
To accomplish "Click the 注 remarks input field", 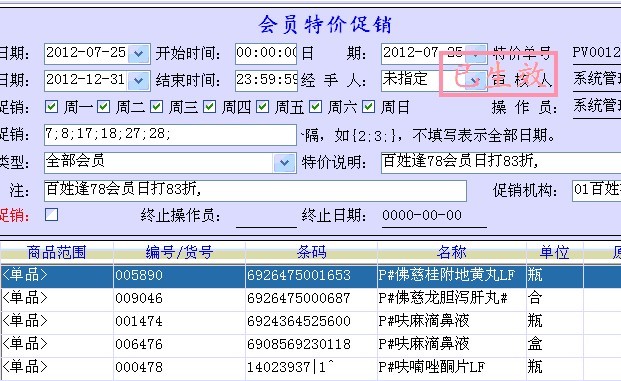I will (x=255, y=190).
